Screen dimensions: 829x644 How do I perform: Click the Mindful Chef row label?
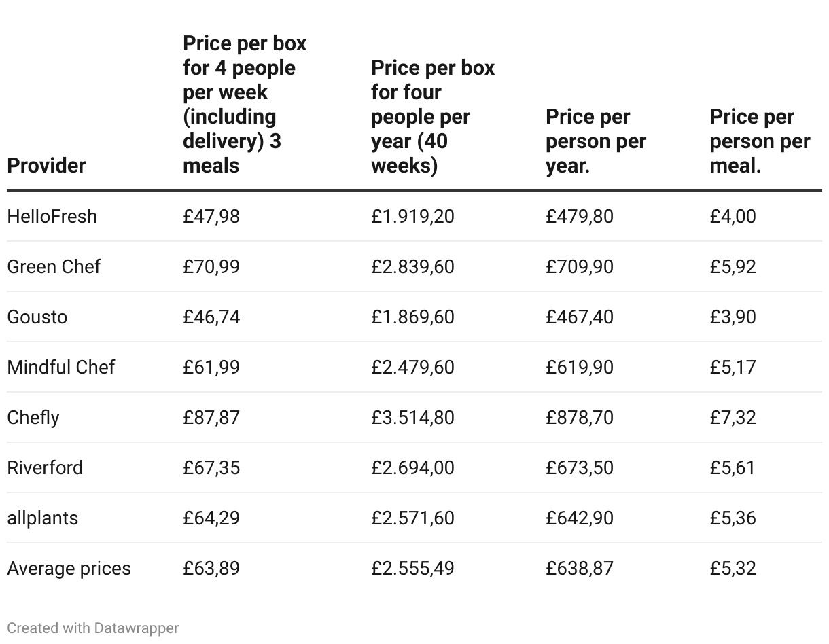tap(61, 368)
